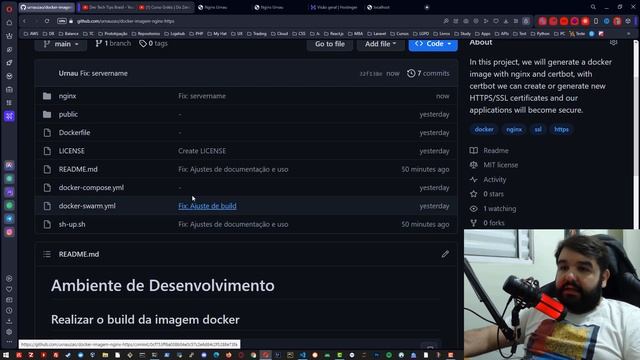Open the Laravel bookmarks folder
Image resolution: width=640 pixels, height=360 pixels.
point(376,34)
